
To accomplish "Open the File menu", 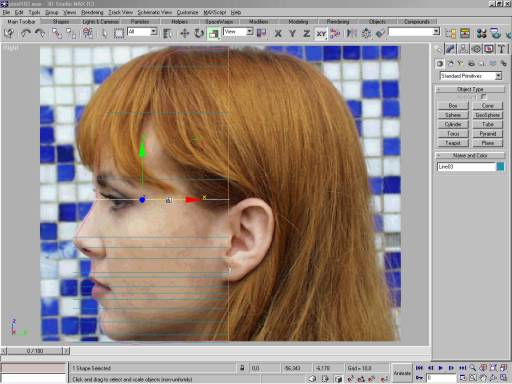I will point(6,12).
